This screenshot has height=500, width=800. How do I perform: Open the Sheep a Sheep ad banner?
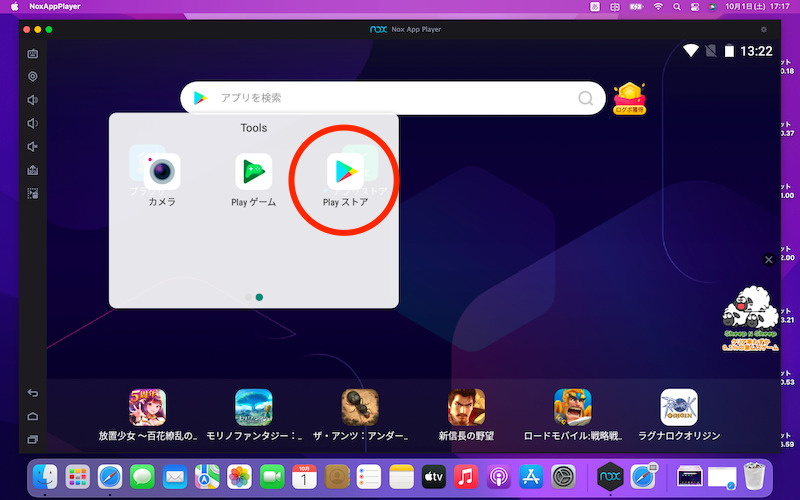[x=750, y=320]
